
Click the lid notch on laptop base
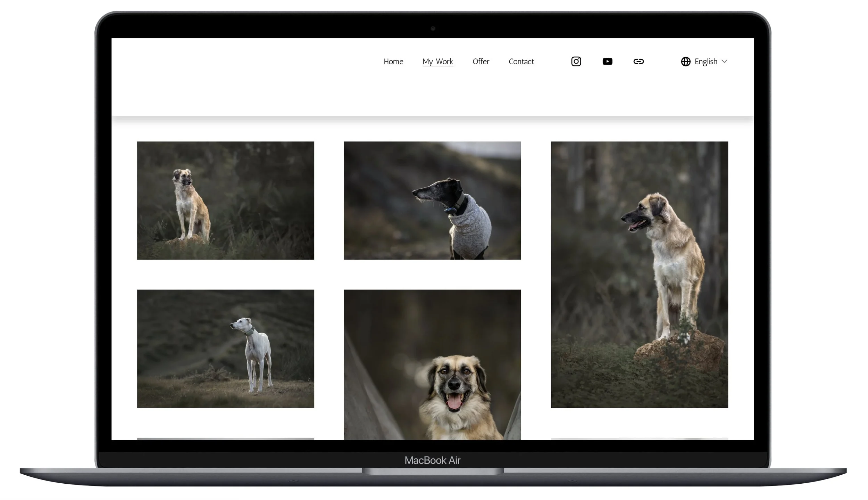433,471
